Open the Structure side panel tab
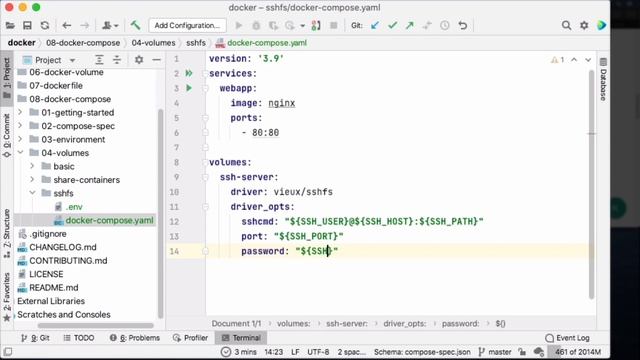The width and height of the screenshot is (640, 360). click(7, 233)
